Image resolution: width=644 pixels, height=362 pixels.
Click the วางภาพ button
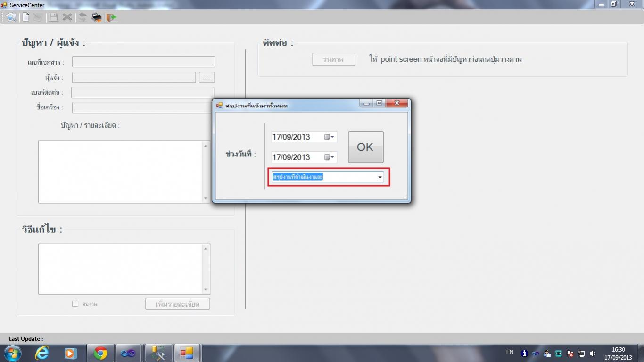point(333,59)
